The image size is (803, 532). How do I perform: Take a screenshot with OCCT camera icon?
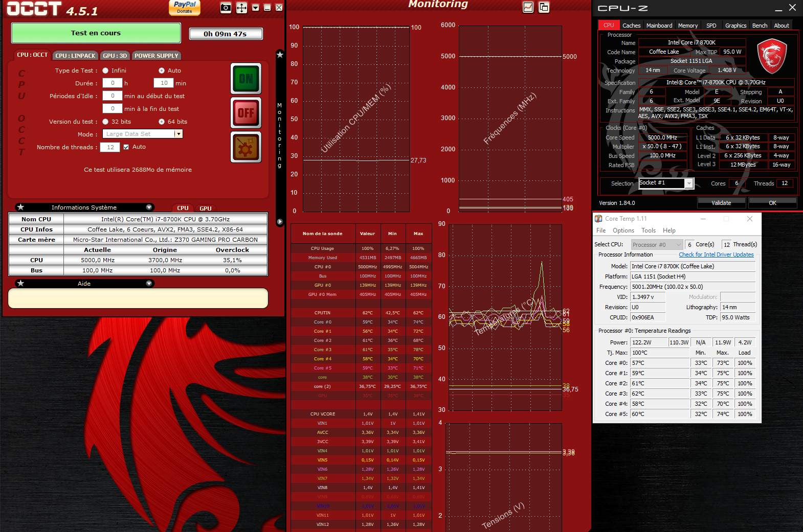point(226,8)
